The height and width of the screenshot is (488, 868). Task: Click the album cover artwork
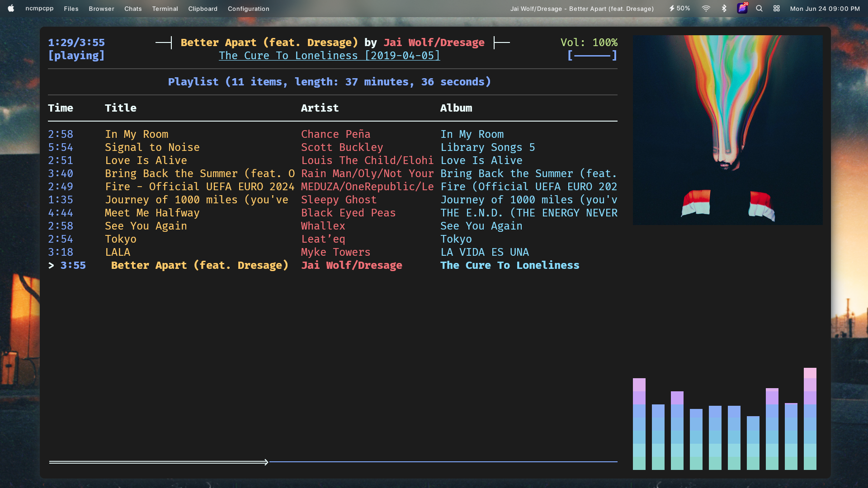click(727, 130)
